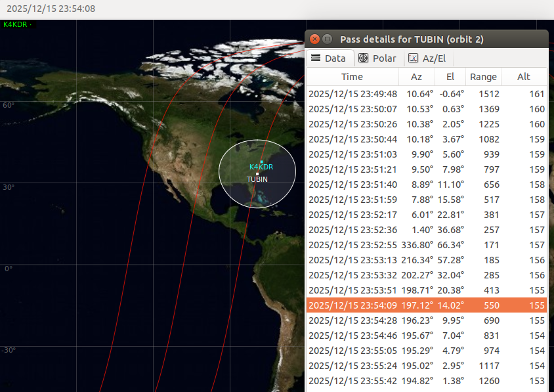Sort by the Az column header
The image size is (554, 392).
(x=417, y=77)
